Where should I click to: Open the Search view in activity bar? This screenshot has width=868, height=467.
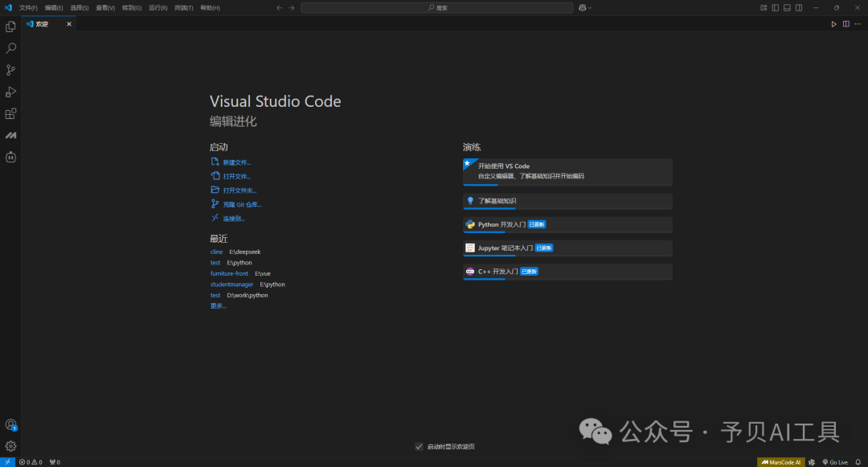point(10,48)
